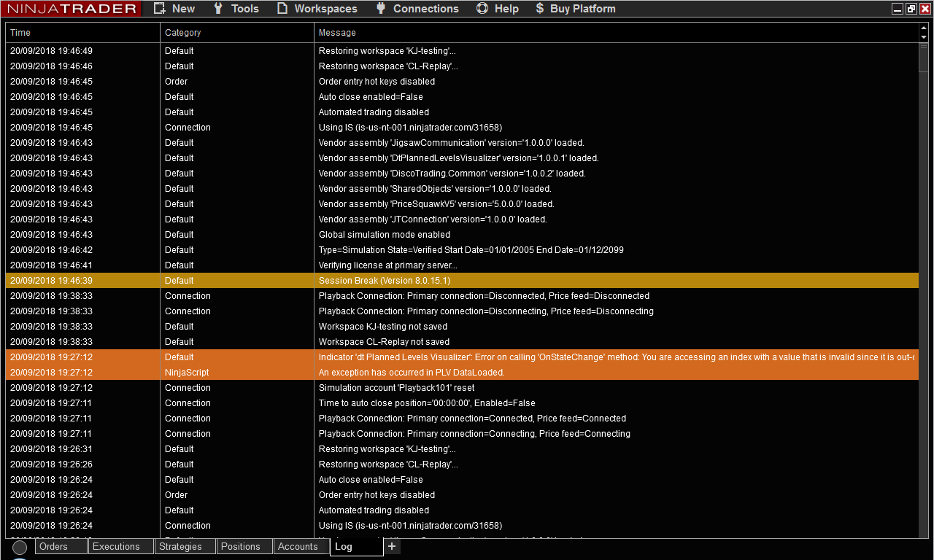
Task: Click 'Verifying license at primary server...' message
Action: click(x=388, y=265)
